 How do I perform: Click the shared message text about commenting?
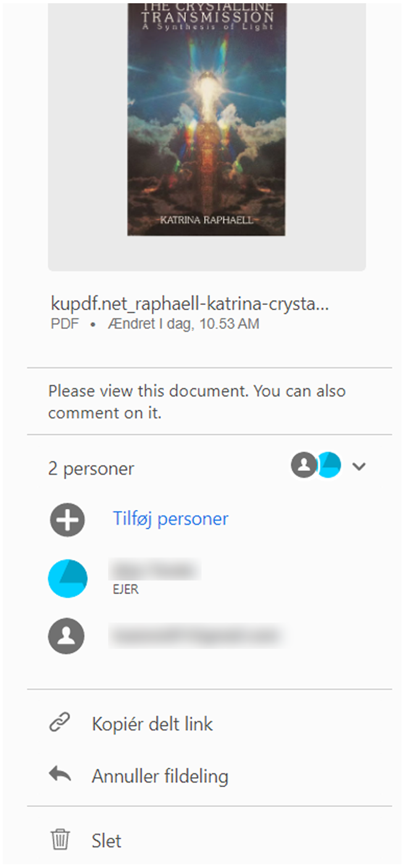tap(197, 401)
